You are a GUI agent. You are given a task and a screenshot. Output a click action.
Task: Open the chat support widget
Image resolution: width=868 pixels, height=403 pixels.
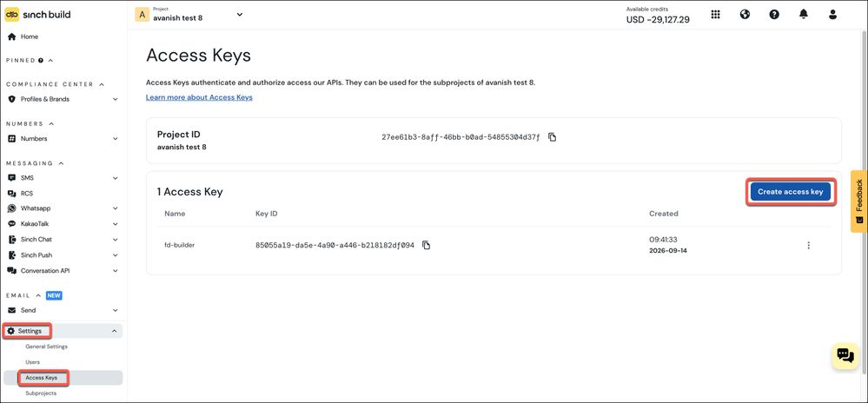845,355
